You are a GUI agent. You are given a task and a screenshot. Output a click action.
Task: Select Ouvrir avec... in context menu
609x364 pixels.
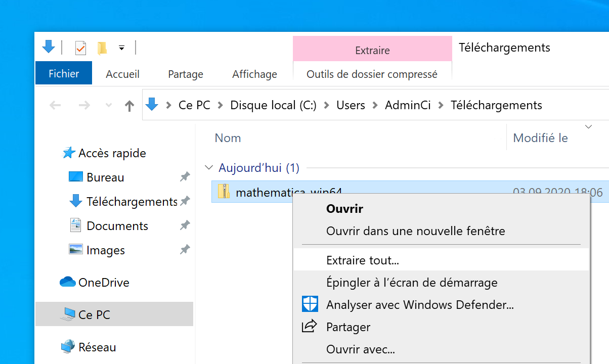tap(360, 349)
